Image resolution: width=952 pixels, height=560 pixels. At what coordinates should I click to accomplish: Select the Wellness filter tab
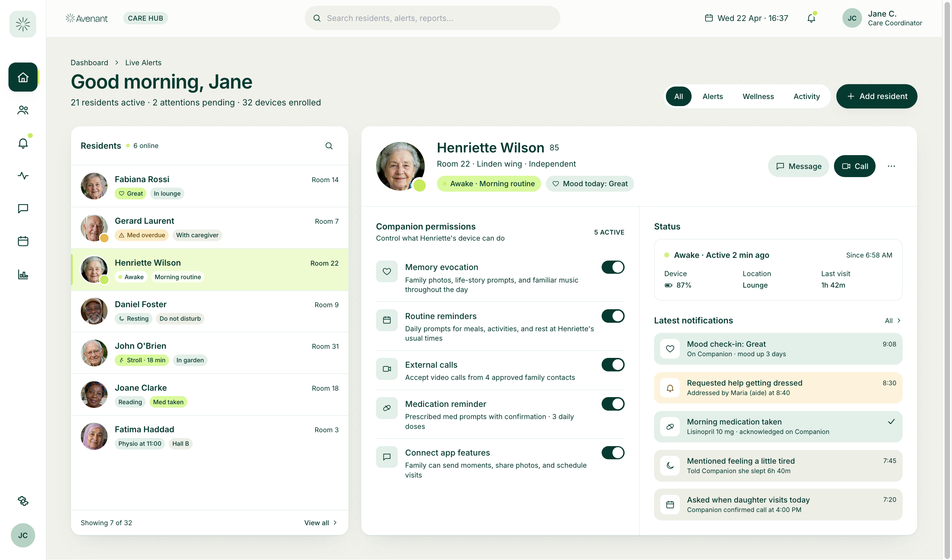[x=758, y=96]
